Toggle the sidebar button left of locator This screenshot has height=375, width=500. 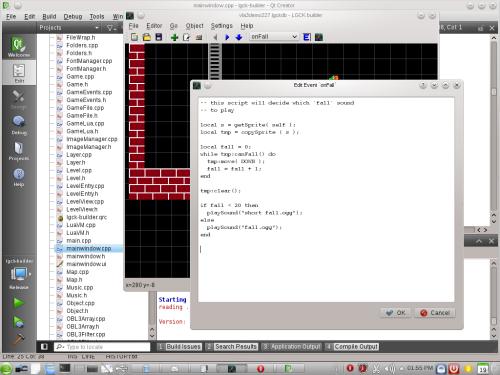pos(44,347)
